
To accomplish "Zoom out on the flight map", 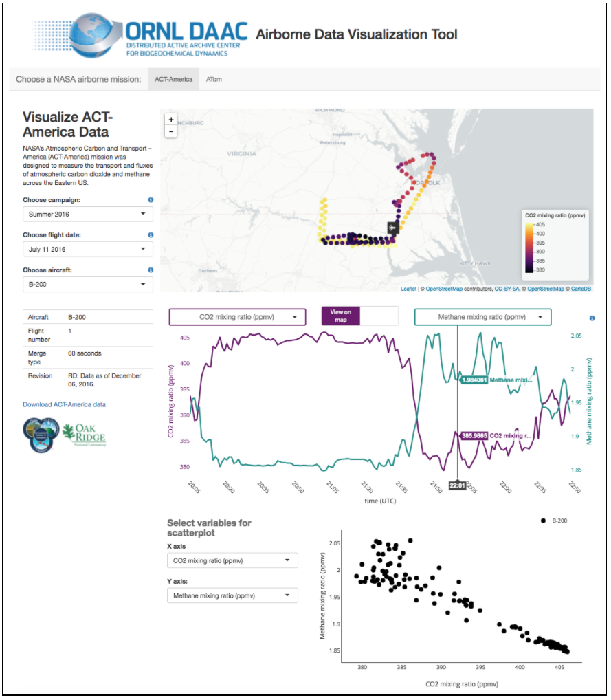I will tap(171, 131).
